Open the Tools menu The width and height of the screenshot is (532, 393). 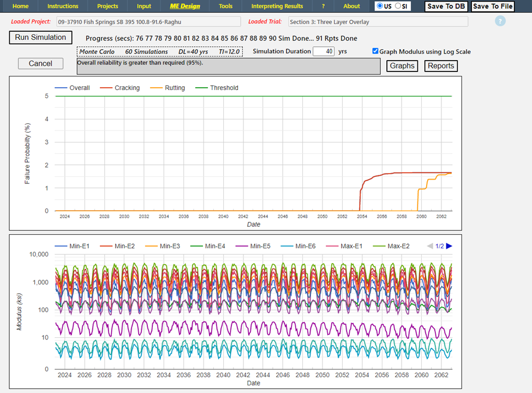(225, 7)
